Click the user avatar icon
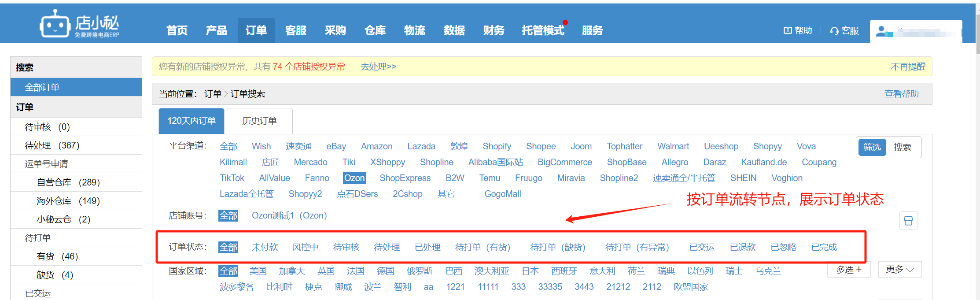 coord(881,31)
